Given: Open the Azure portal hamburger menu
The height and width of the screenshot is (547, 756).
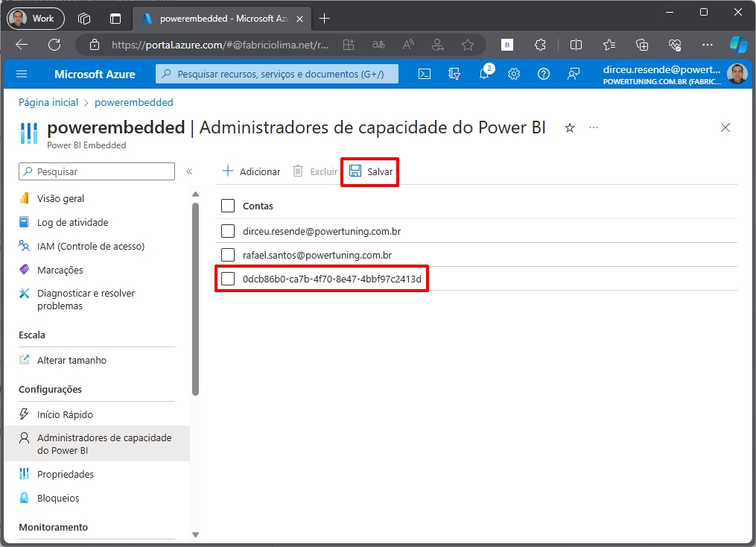Looking at the screenshot, I should point(22,74).
